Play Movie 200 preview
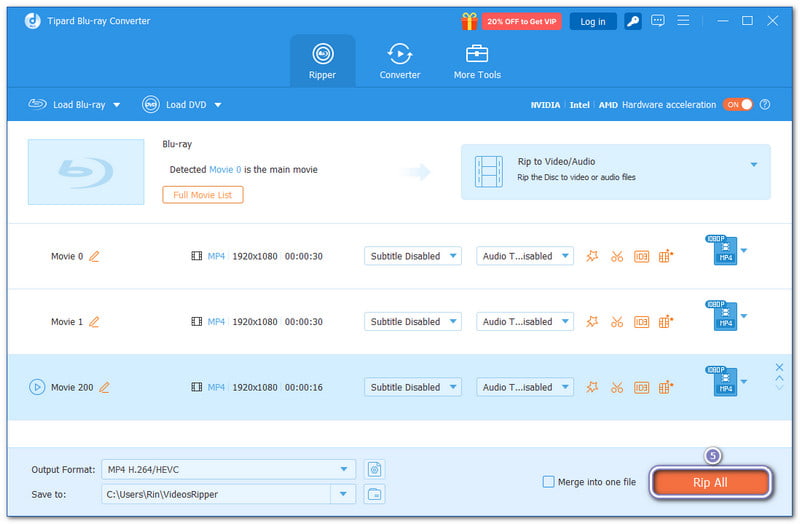800x524 pixels. 37,387
